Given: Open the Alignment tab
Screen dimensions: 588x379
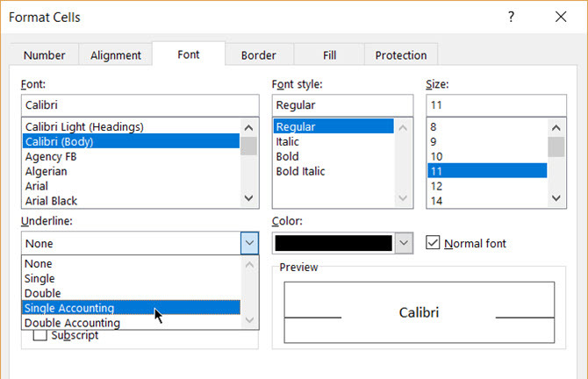Looking at the screenshot, I should click(116, 55).
